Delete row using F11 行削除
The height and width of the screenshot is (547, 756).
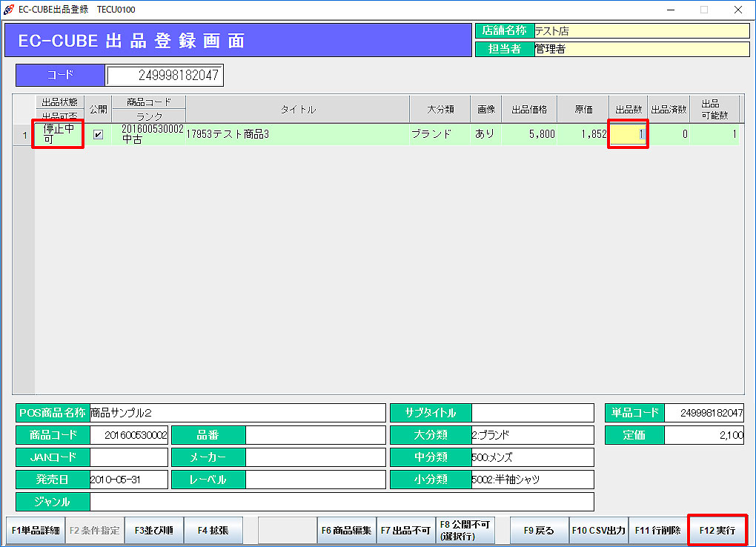pyautogui.click(x=658, y=531)
